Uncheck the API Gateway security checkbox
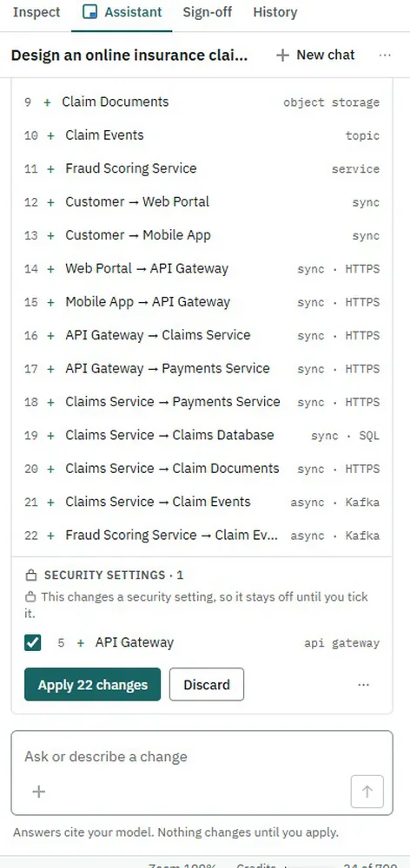This screenshot has width=410, height=868. (33, 642)
